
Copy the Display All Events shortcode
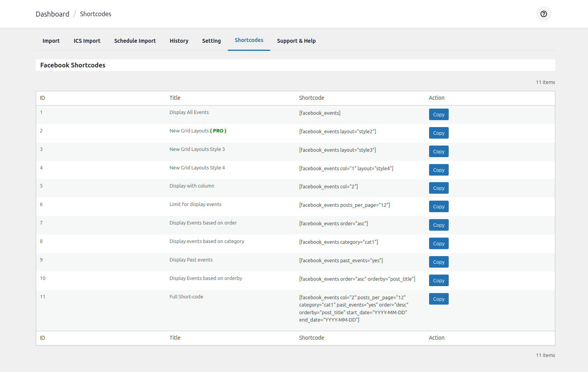[439, 114]
